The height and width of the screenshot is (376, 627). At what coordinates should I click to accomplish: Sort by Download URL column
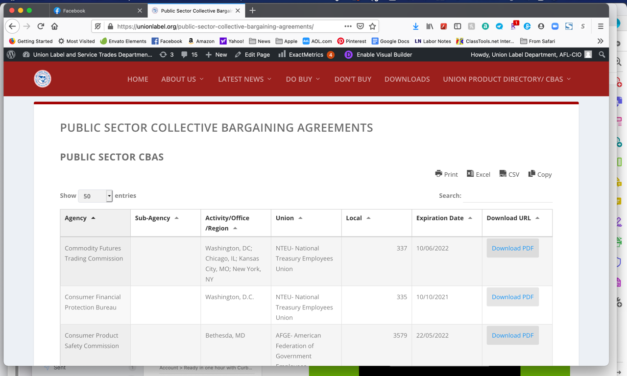point(517,223)
